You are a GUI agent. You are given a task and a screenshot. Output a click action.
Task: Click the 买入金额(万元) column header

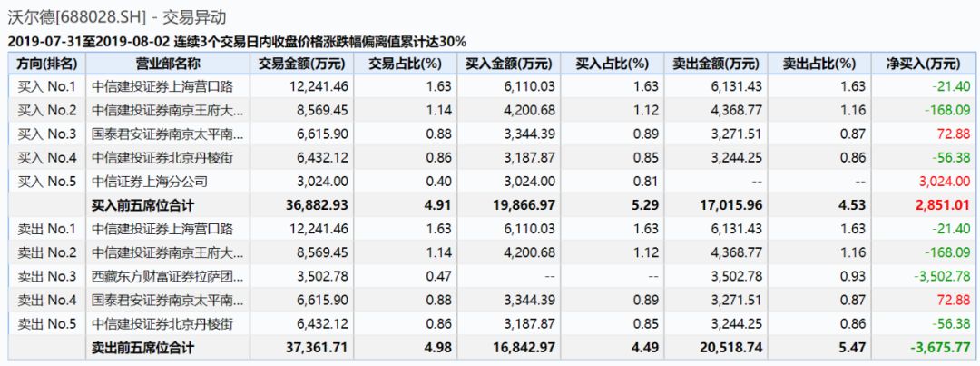click(509, 64)
